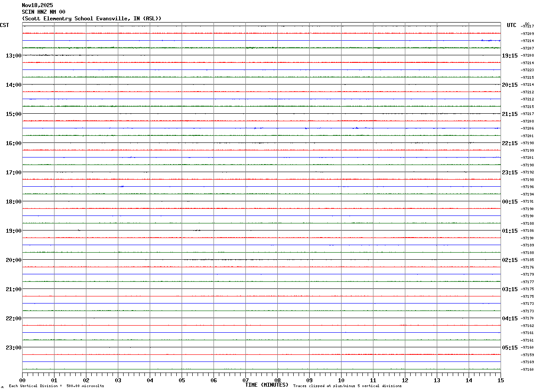Click the 01:15 UTC time label

pyautogui.click(x=510, y=231)
